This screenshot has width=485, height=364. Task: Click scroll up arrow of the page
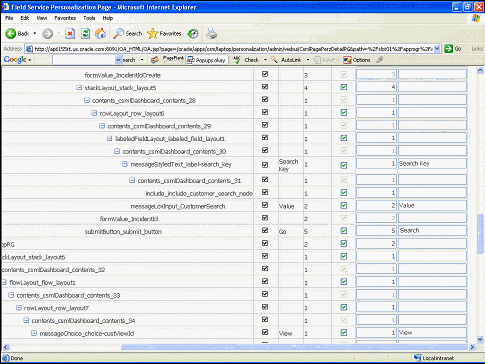coord(480,70)
